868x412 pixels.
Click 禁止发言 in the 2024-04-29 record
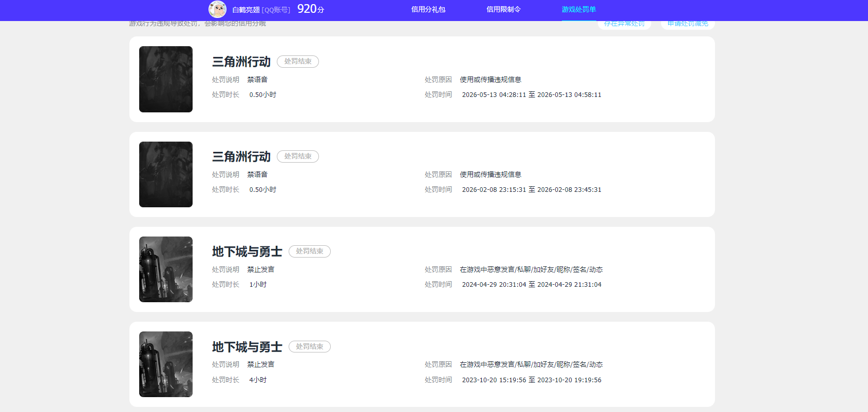(x=261, y=269)
